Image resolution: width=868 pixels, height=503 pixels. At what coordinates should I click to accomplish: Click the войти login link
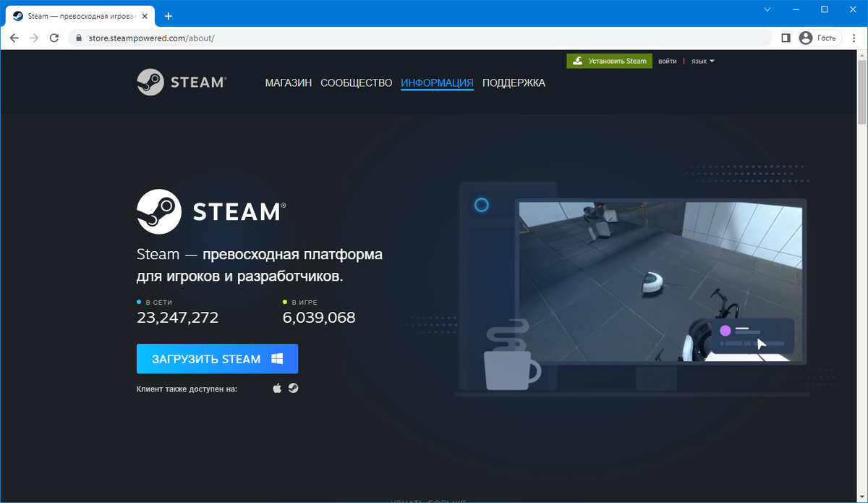668,61
